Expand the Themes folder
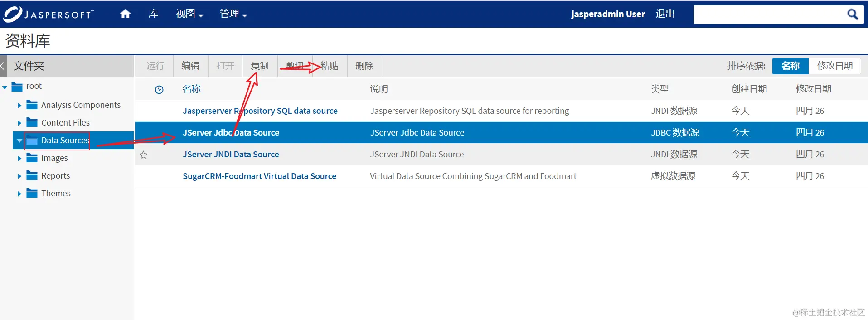This screenshot has height=320, width=868. pos(19,194)
